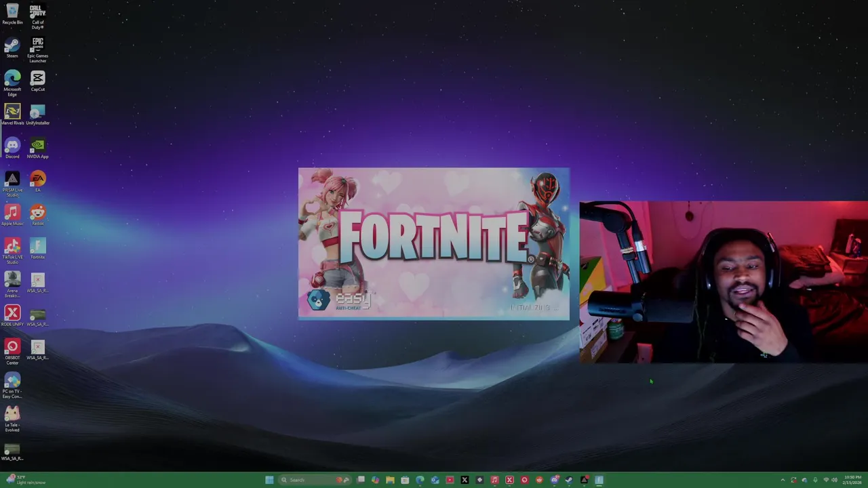Screen dimensions: 868x488
Task: Open Microsoft Store from the taskbar
Action: (405, 480)
